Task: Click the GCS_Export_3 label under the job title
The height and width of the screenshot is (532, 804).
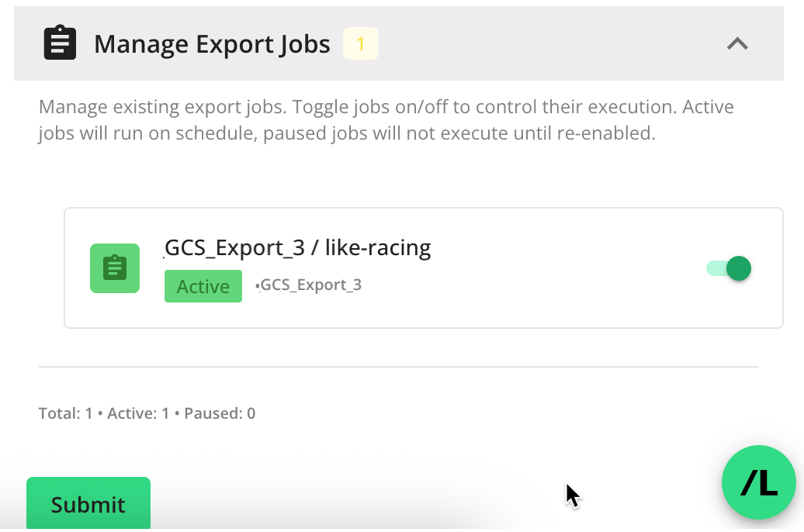Action: (308, 285)
